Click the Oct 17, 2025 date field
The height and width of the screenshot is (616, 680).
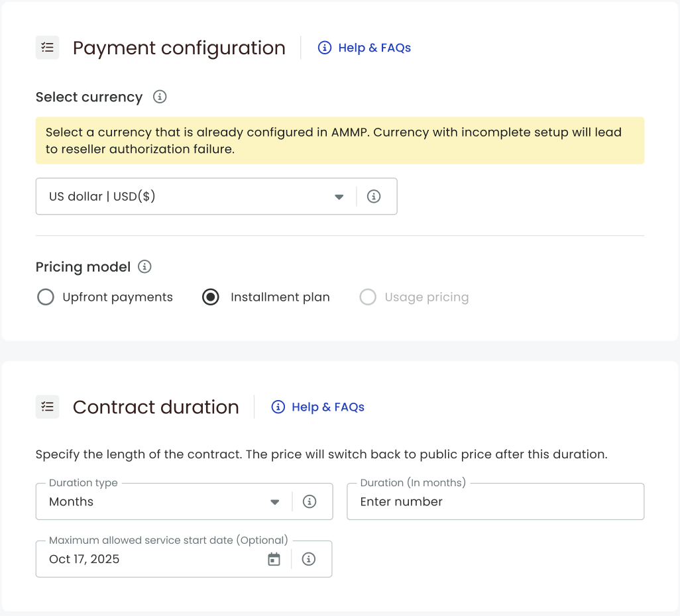pos(152,559)
